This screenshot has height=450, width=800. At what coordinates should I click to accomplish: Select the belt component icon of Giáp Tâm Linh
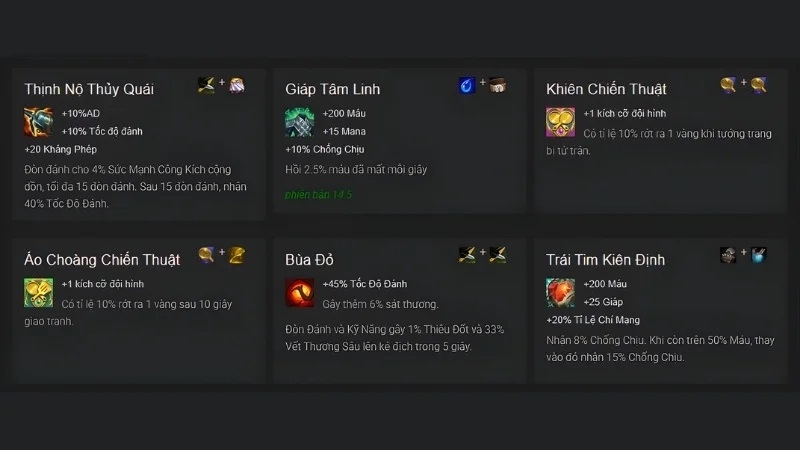(497, 85)
